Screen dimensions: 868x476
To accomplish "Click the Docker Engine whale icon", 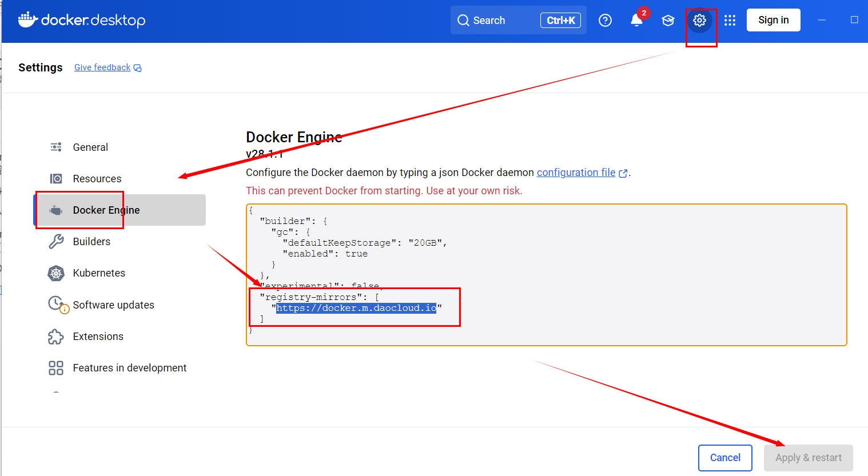I will [x=56, y=210].
